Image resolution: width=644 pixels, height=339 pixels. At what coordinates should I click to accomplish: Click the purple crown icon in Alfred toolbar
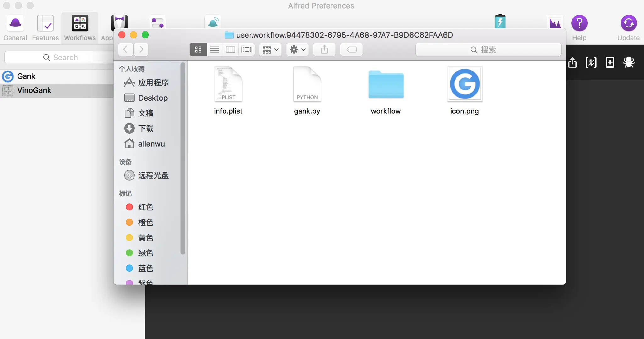(x=555, y=22)
